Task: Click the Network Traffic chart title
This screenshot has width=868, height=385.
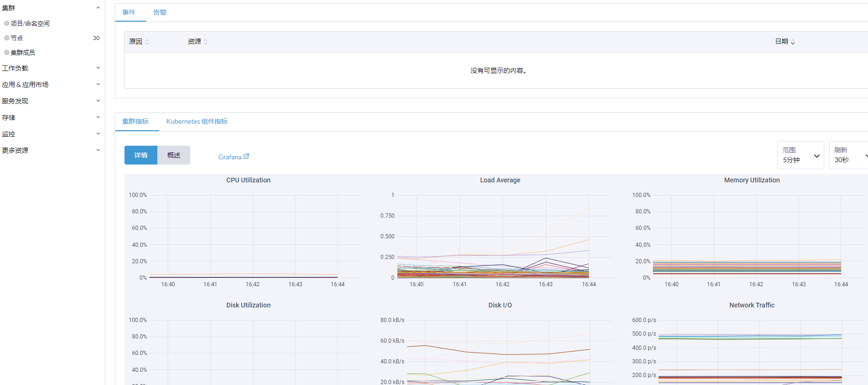Action: pyautogui.click(x=752, y=305)
